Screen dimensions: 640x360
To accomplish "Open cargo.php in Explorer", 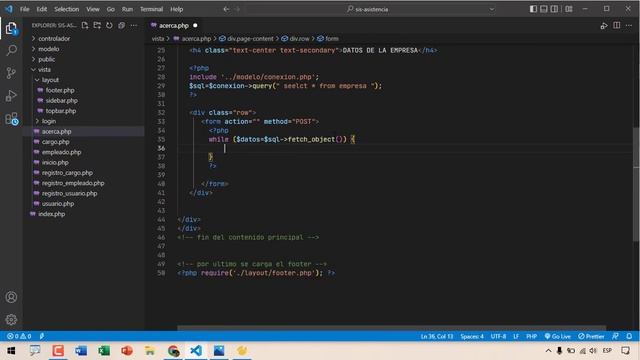I will [x=56, y=142].
